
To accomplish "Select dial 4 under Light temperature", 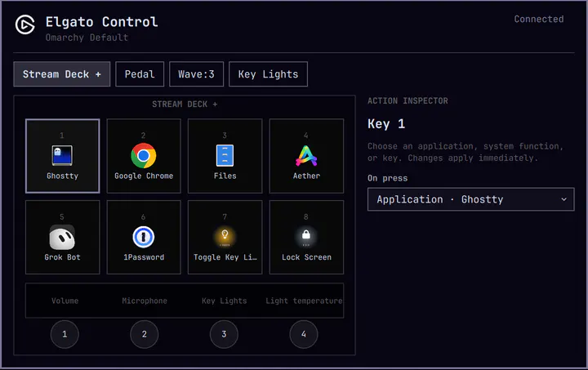I will click(304, 334).
